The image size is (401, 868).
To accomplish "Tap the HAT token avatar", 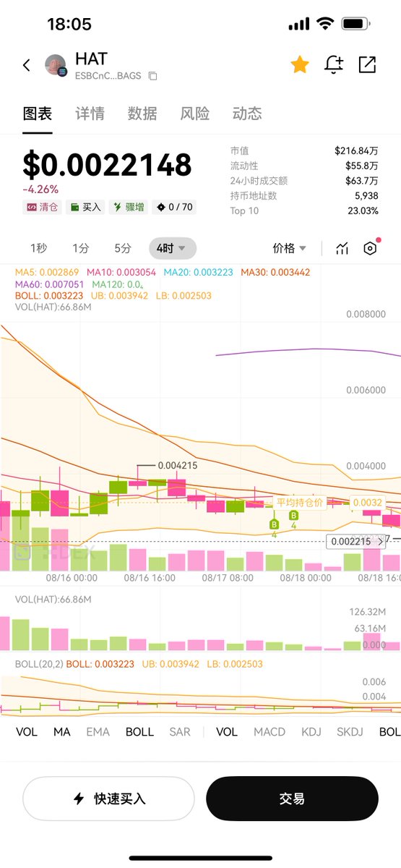I will [56, 65].
